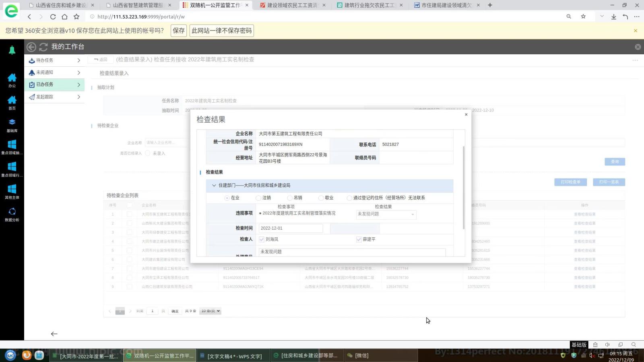Click the browser address bar
The height and width of the screenshot is (362, 644).
coord(322,17)
